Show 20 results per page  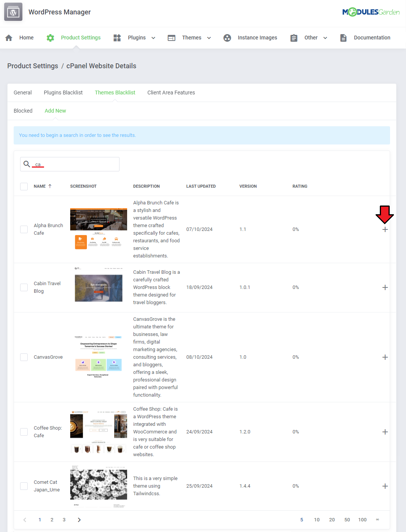point(332,520)
